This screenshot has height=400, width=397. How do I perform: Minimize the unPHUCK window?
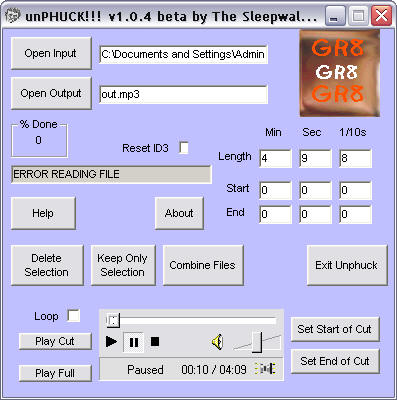(x=335, y=16)
